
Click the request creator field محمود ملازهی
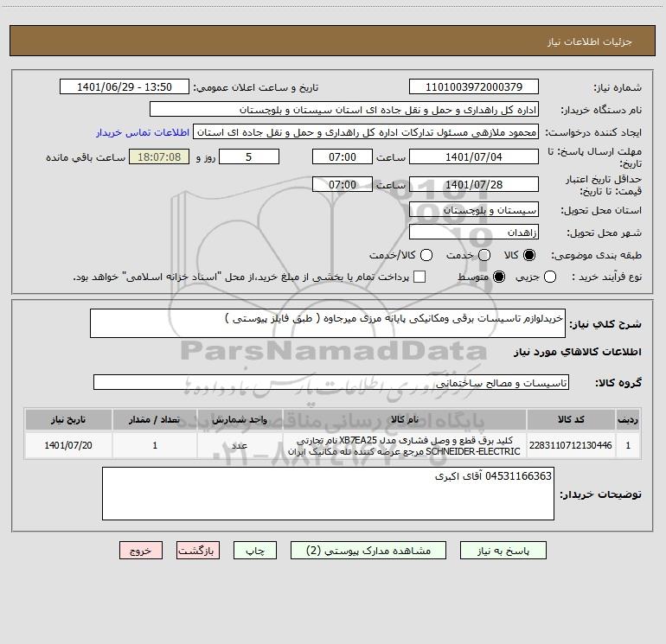pos(366,132)
